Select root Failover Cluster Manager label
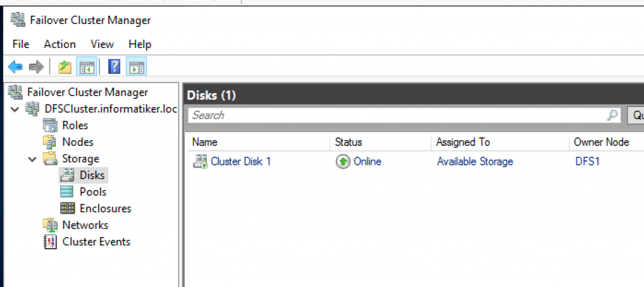 coord(87,92)
